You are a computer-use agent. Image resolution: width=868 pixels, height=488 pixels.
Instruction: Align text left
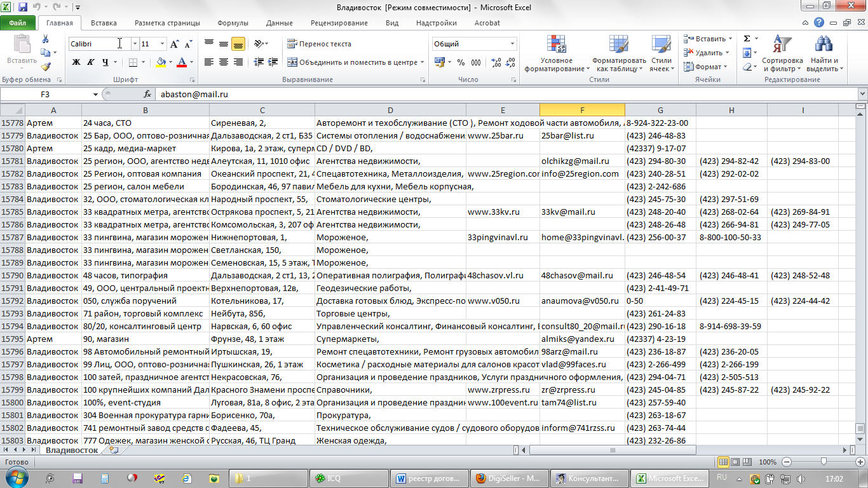[x=209, y=62]
